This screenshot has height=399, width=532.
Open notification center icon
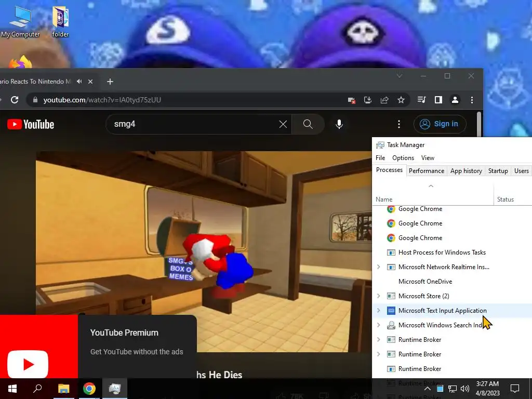coord(515,389)
